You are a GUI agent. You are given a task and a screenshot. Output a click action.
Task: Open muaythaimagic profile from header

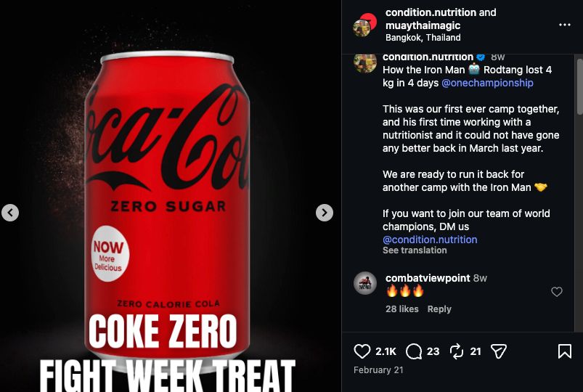click(423, 25)
